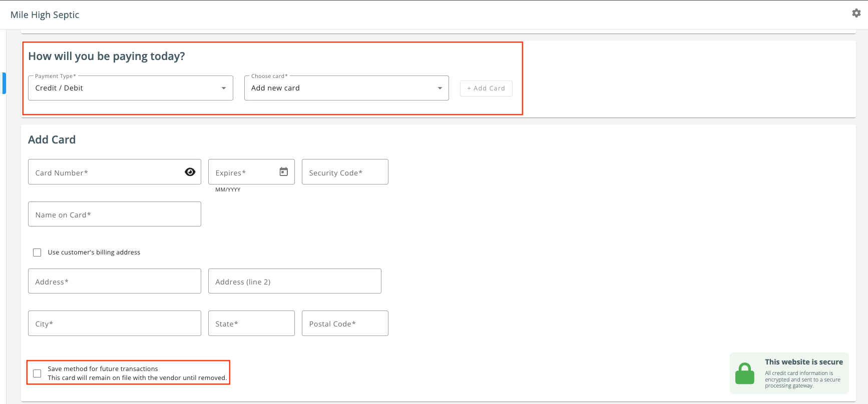Open the settings gear icon
Viewport: 868px width, 404px height.
click(856, 13)
